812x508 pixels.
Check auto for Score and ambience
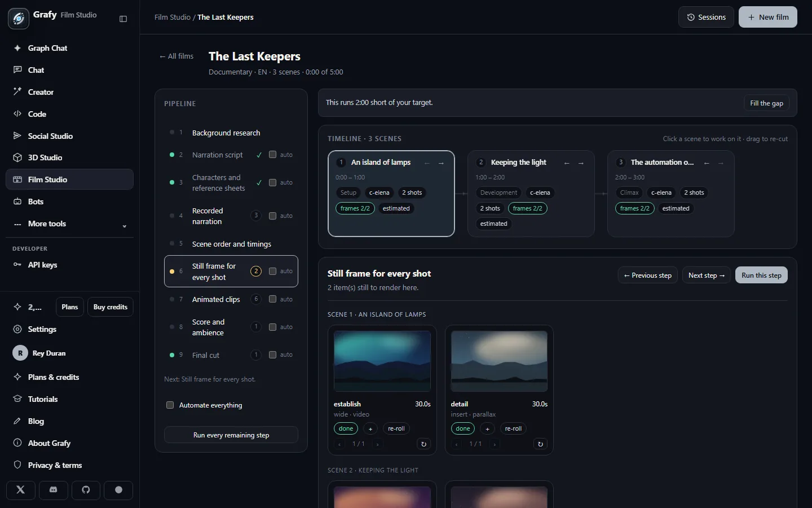pos(272,327)
